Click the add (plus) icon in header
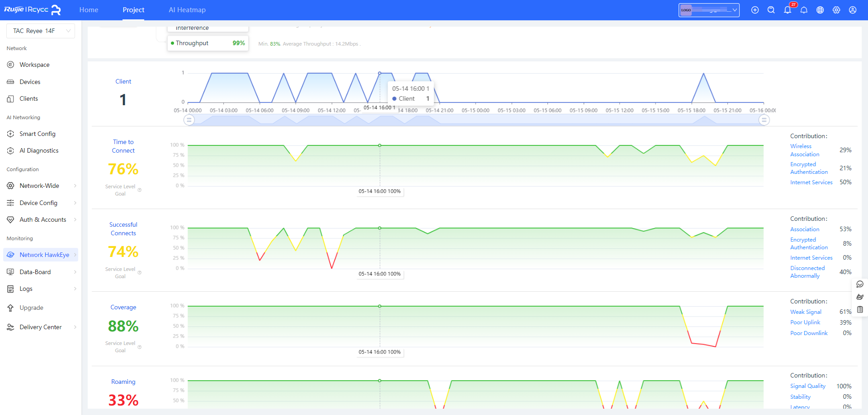This screenshot has height=415, width=868. coord(755,10)
